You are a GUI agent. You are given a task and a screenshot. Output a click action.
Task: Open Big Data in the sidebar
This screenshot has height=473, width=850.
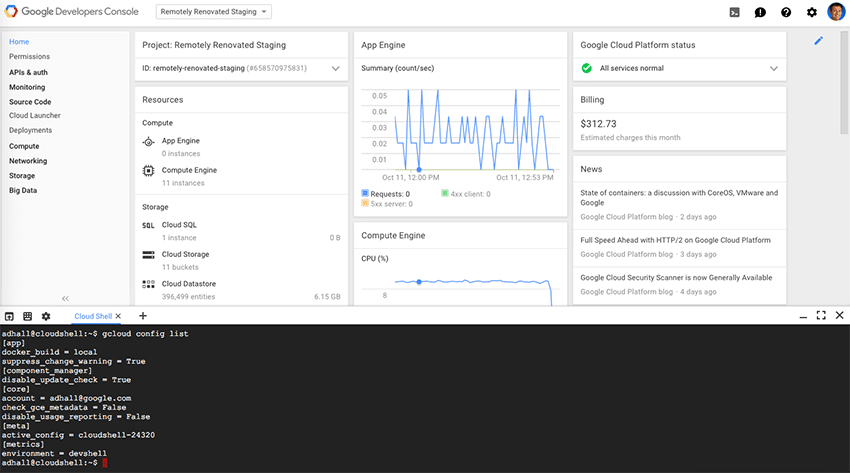[23, 190]
